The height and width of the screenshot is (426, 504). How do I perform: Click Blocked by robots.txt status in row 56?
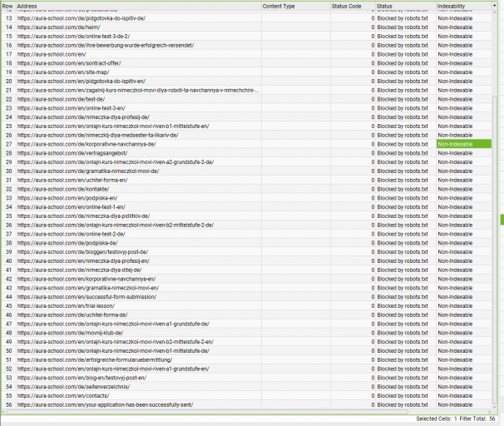click(x=403, y=405)
